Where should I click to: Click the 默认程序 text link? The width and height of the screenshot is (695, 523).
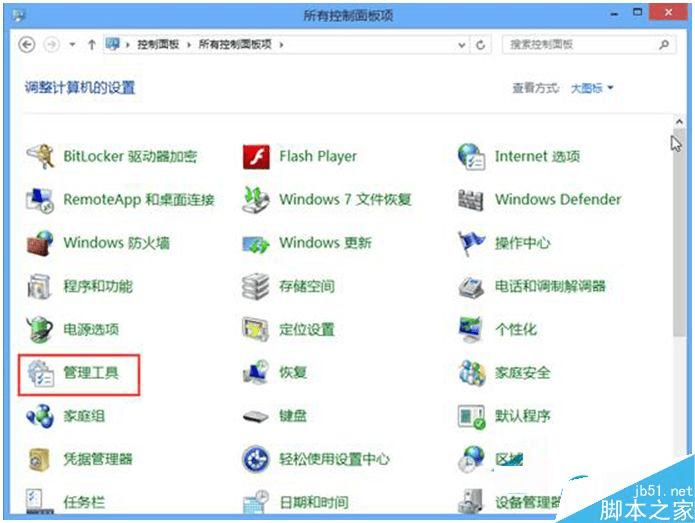(523, 416)
